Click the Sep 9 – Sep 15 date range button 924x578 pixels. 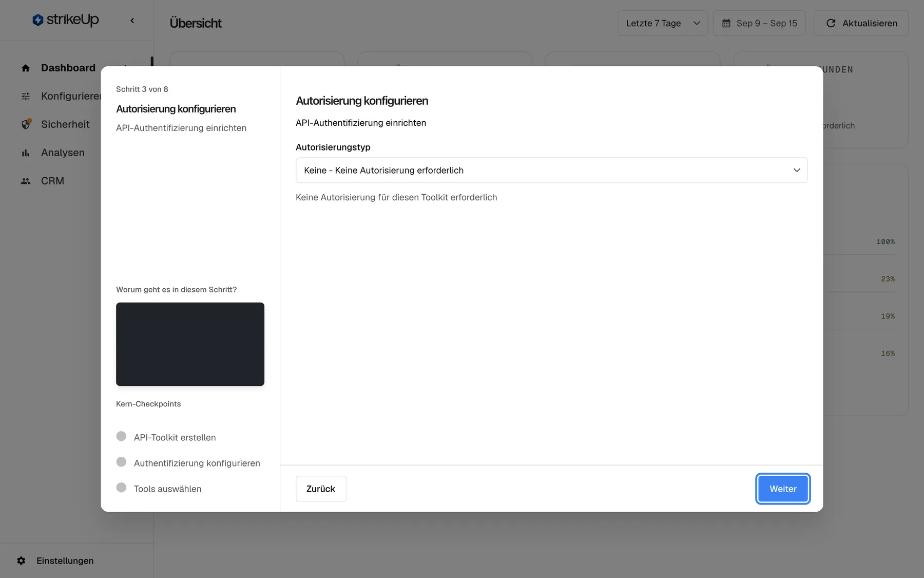759,23
